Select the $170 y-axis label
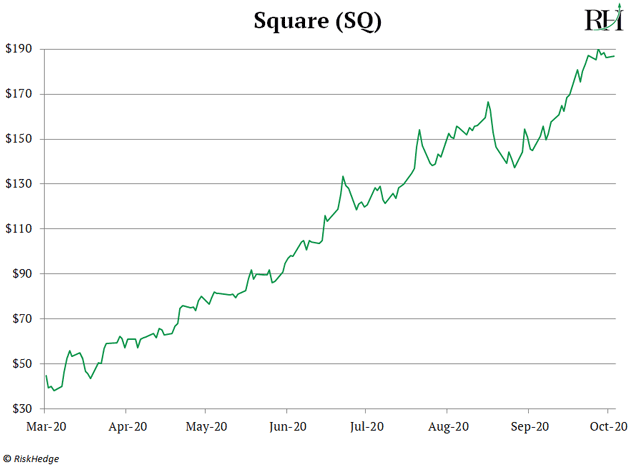Screen dimensions: 630x466 pyautogui.click(x=18, y=94)
